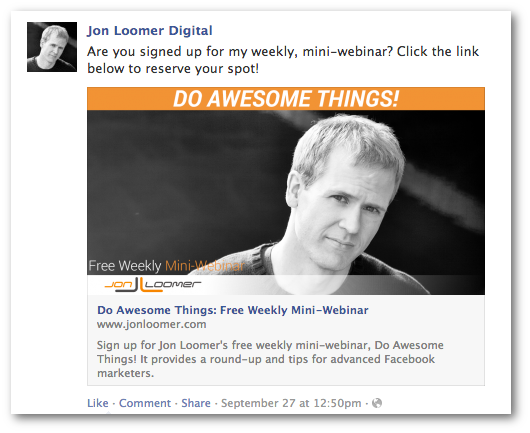Click the 'below to reserve your spot!' line
Viewport: 530px width, 433px height.
173,69
